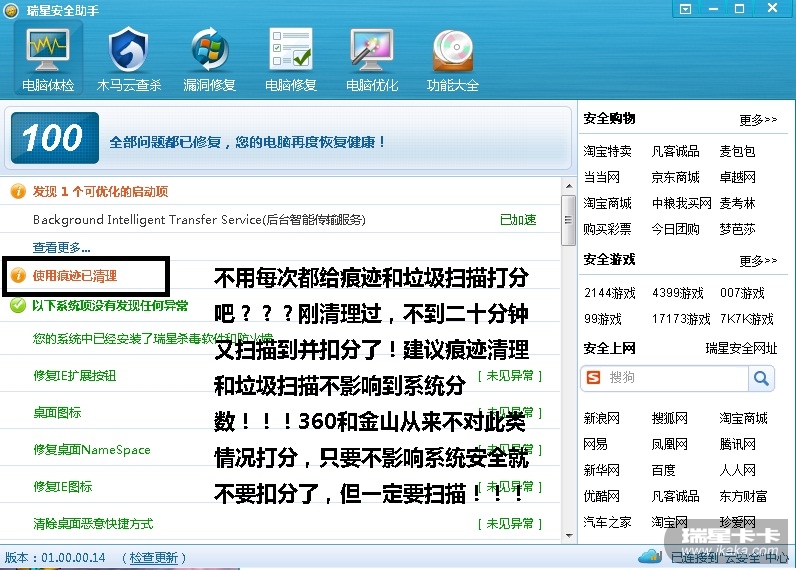Open the 电脑体检 computer checkup icon
796x570 pixels.
[x=48, y=60]
